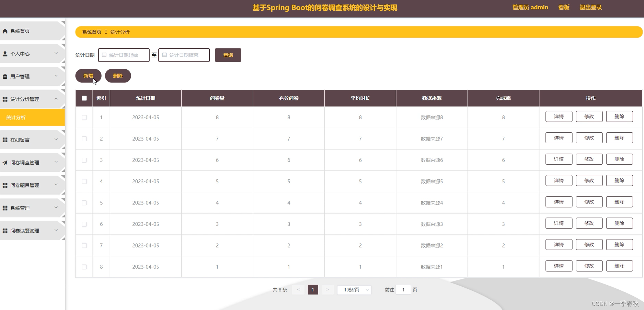Click calendar icon in 统计日期起始 field
Viewport: 644px width, 310px height.
point(104,55)
